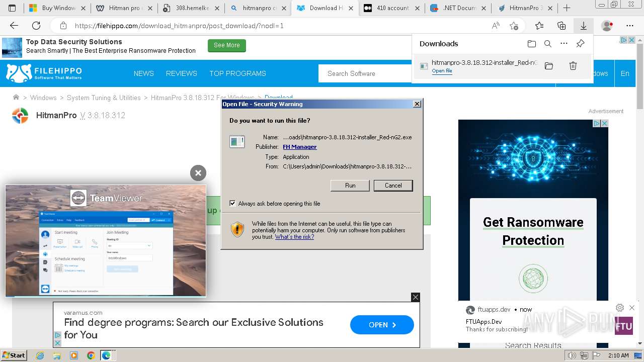
Task: Open a new browser tab
Action: tap(567, 8)
